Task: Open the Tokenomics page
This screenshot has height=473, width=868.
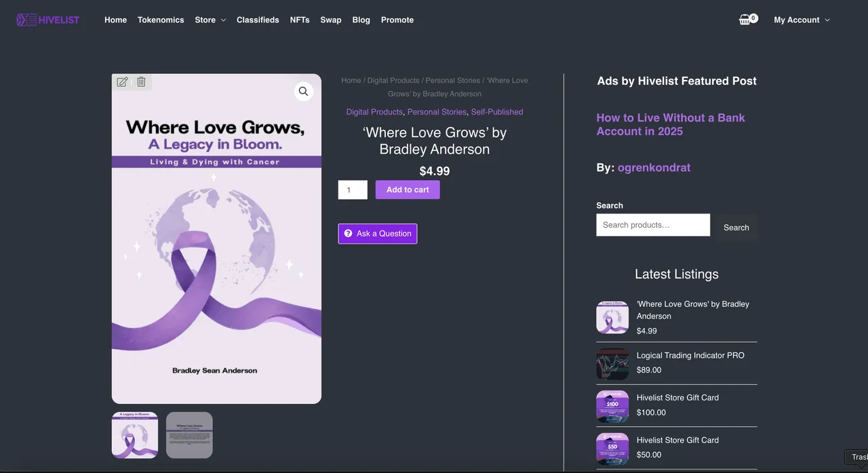Action: point(161,20)
